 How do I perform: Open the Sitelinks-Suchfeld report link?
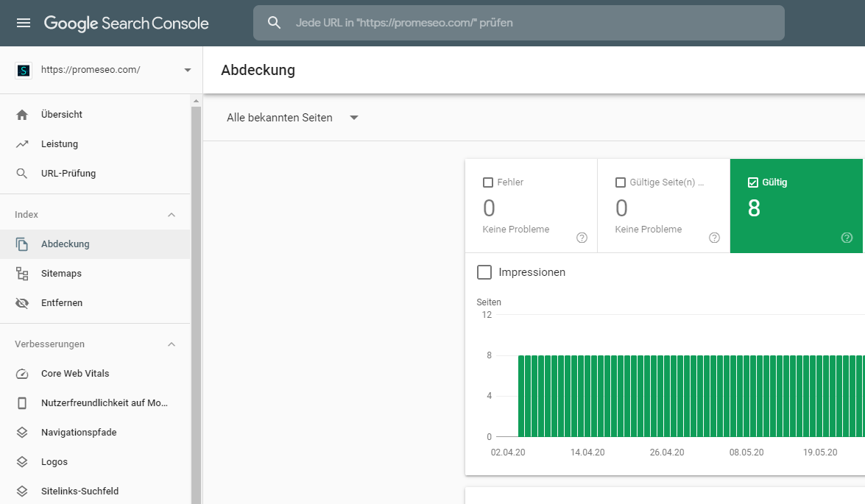(x=80, y=491)
